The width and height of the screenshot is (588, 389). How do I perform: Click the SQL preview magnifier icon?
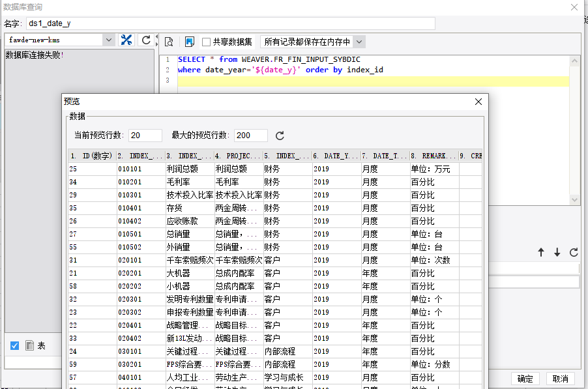click(169, 42)
